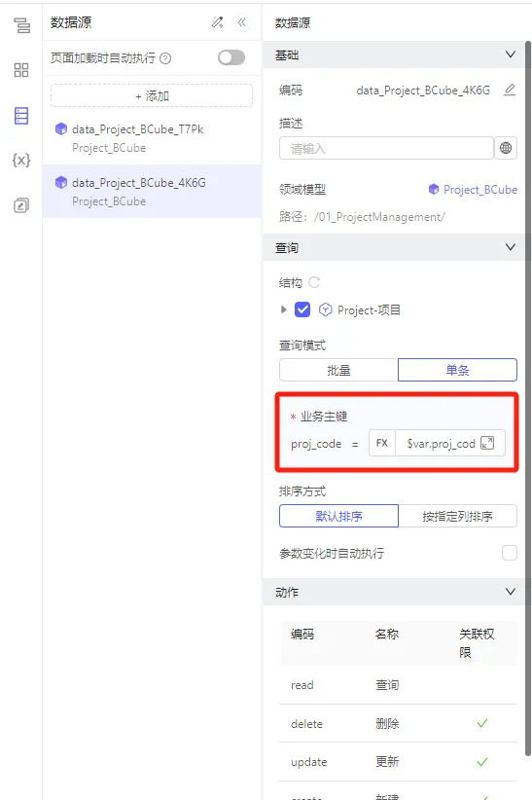Expand the Project-项目 tree node arrow
532x800 pixels.
284,309
